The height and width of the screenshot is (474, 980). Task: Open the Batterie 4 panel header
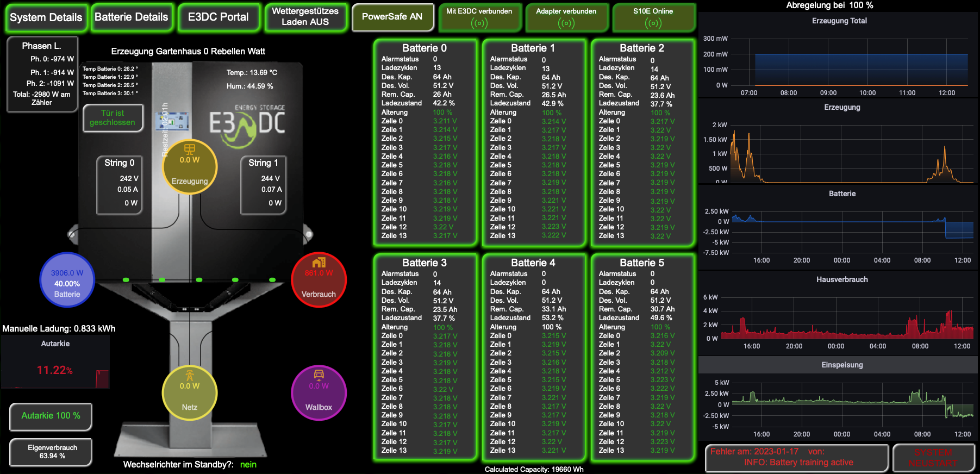[x=533, y=263]
